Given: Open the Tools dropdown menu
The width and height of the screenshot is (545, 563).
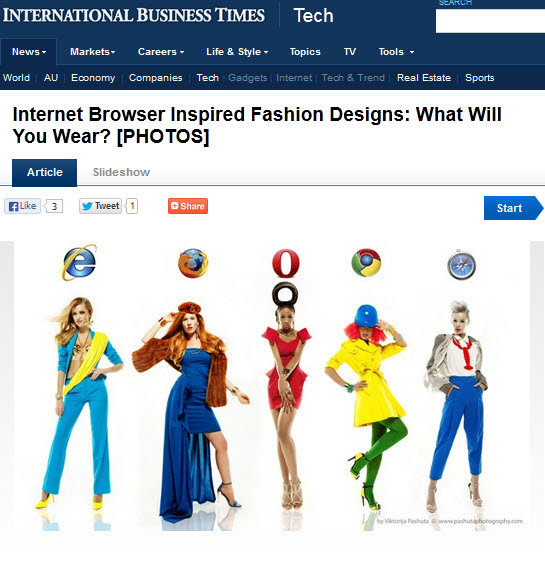Looking at the screenshot, I should [x=396, y=52].
